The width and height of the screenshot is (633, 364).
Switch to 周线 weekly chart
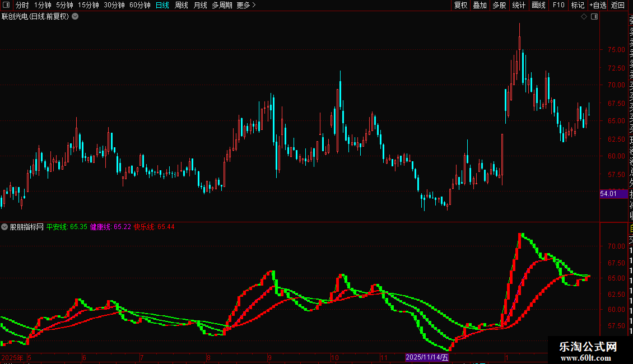[x=181, y=5]
